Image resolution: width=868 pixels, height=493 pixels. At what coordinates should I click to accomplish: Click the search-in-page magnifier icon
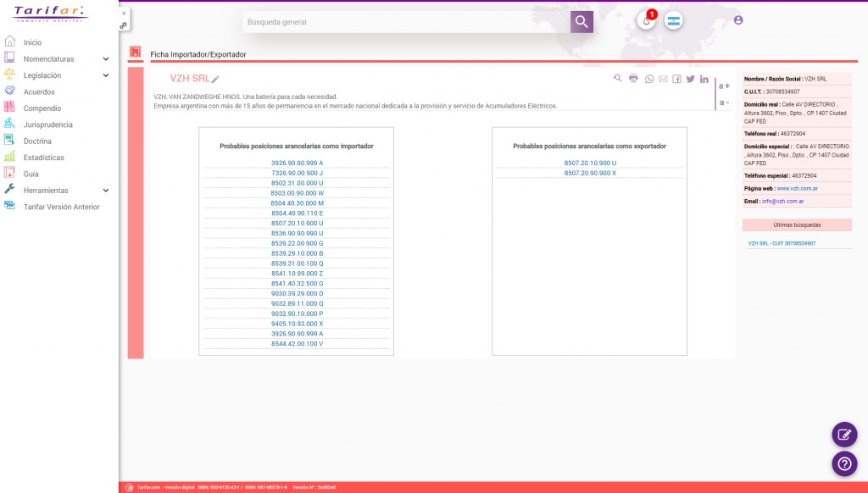click(x=617, y=79)
